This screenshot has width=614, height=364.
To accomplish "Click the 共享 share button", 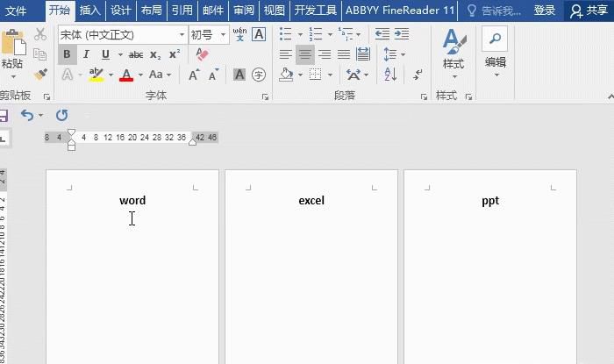I will 589,11.
